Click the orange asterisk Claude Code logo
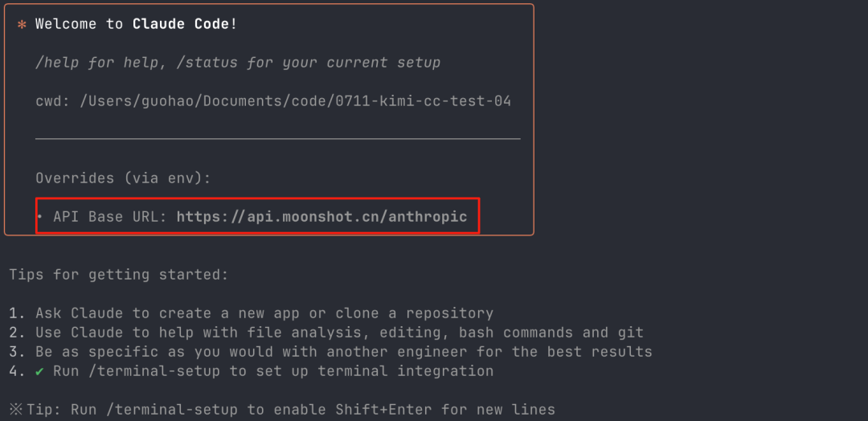 [x=23, y=26]
